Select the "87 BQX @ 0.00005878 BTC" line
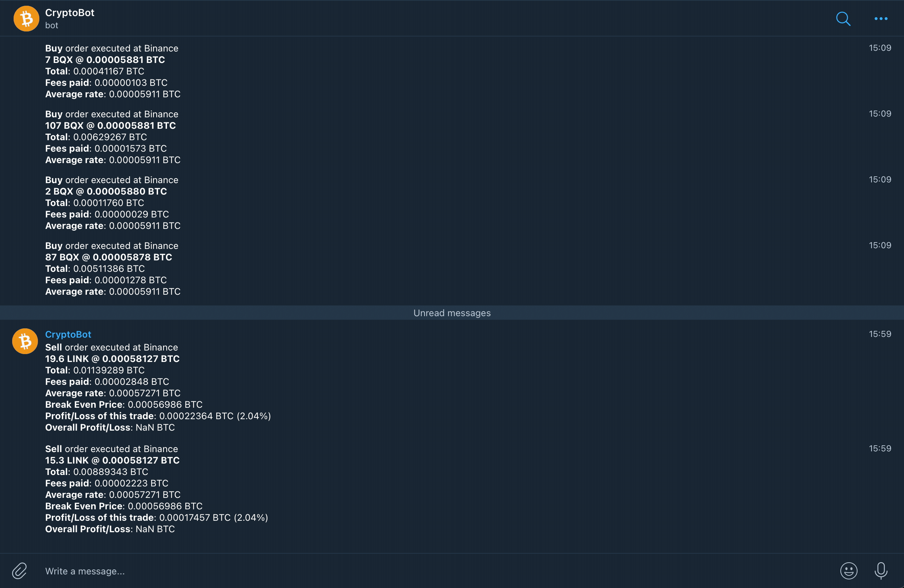The image size is (904, 588). 109,257
